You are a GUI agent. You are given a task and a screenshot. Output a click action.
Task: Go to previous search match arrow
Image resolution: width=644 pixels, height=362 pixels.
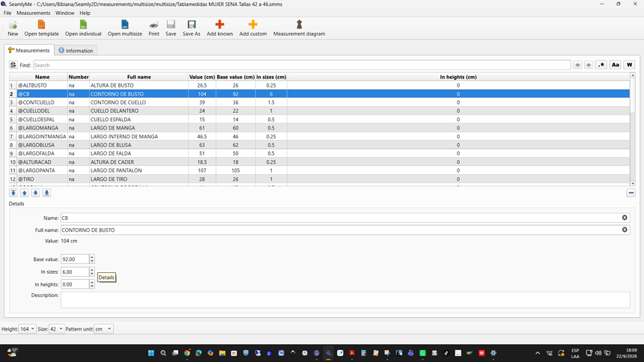coord(577,65)
